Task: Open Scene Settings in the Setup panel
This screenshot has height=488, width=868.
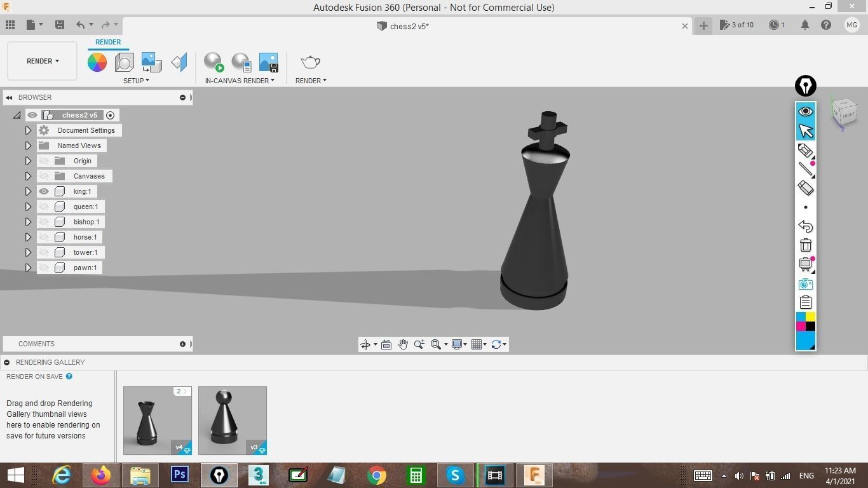Action: pos(124,62)
